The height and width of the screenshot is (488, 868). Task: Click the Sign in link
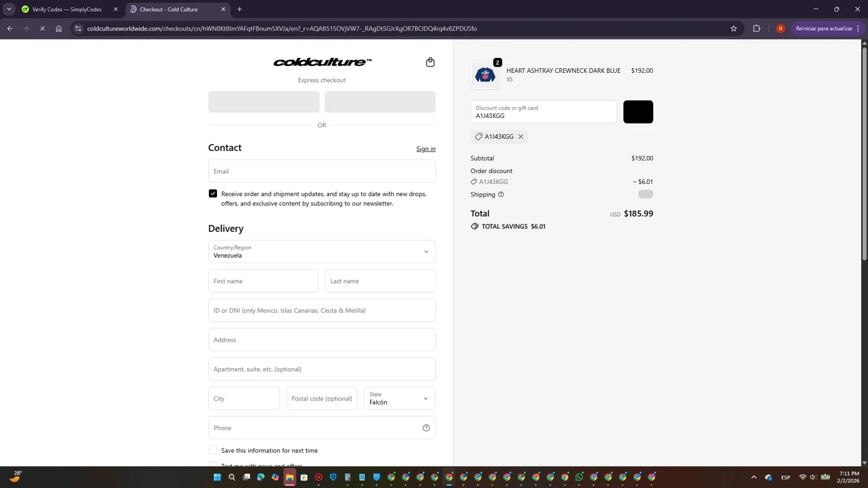click(x=426, y=149)
